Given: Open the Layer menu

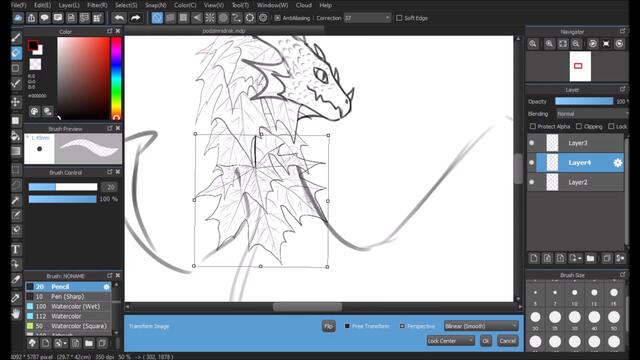Looking at the screenshot, I should (x=69, y=5).
